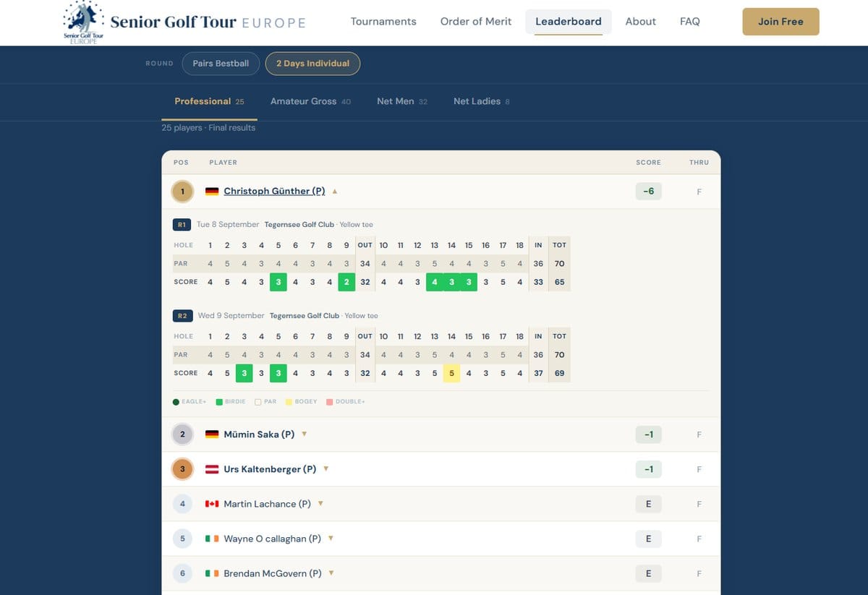Click R1 total score 65
This screenshot has height=595, width=868.
coord(559,282)
